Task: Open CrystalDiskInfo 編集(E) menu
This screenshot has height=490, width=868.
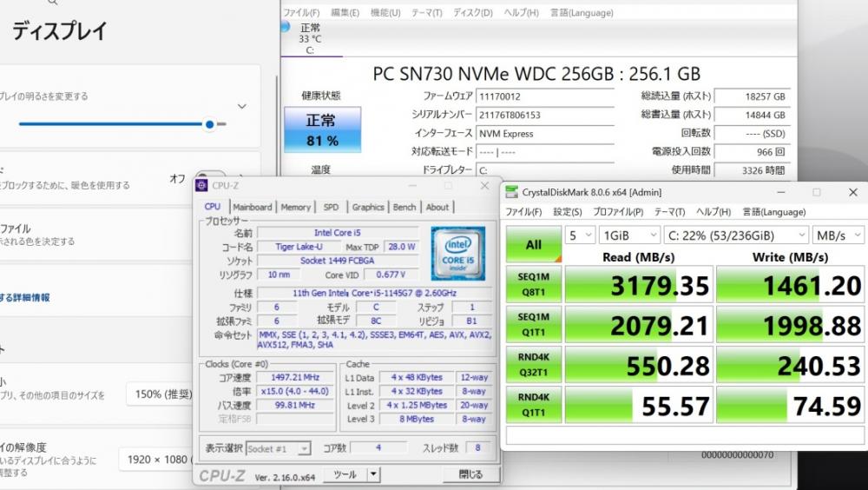Action: coord(345,12)
